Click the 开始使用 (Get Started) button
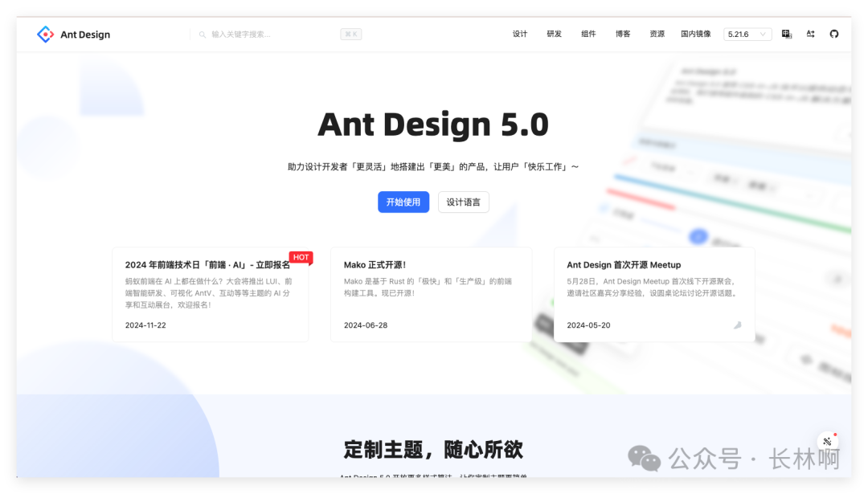This screenshot has height=494, width=868. (403, 202)
